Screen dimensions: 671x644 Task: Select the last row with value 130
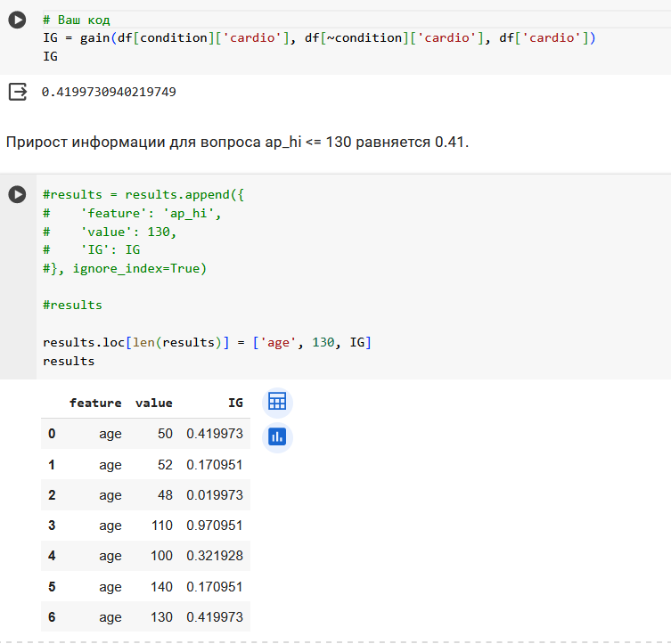pyautogui.click(x=145, y=616)
